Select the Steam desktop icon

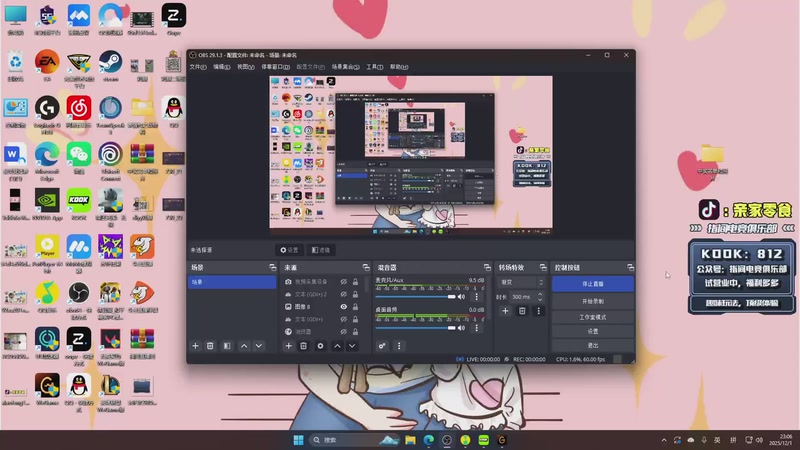point(110,66)
